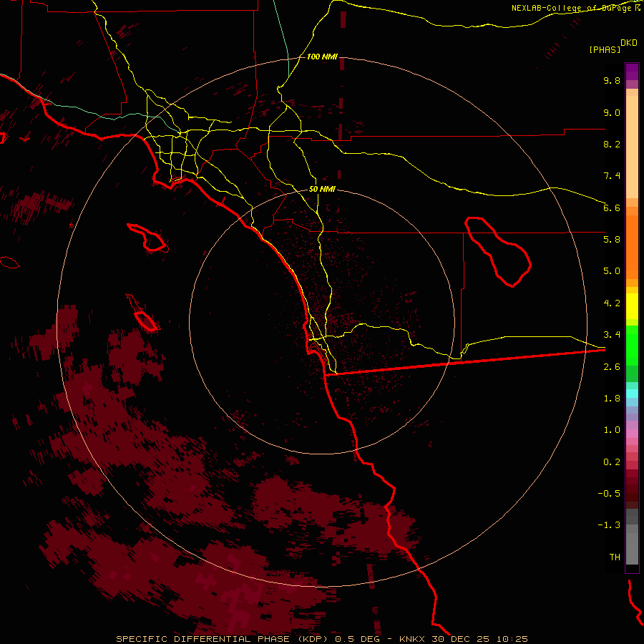Click the peach band of the color bar
This screenshot has width=644, height=644.
[x=632, y=144]
